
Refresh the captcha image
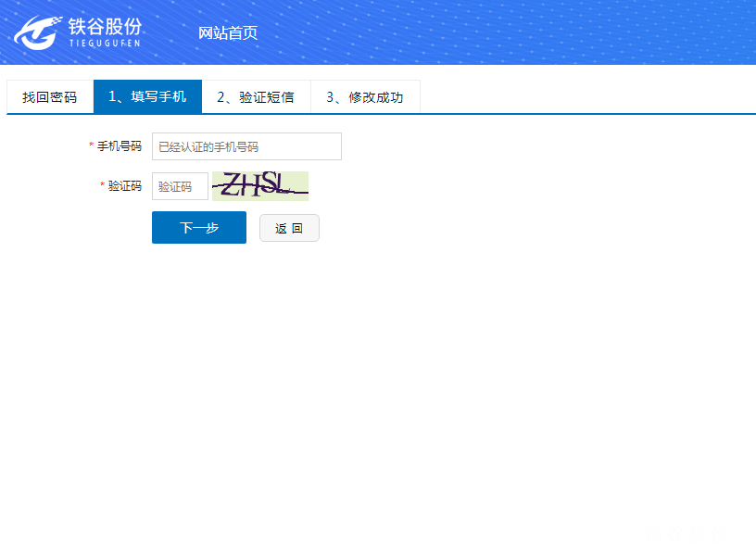(x=260, y=186)
